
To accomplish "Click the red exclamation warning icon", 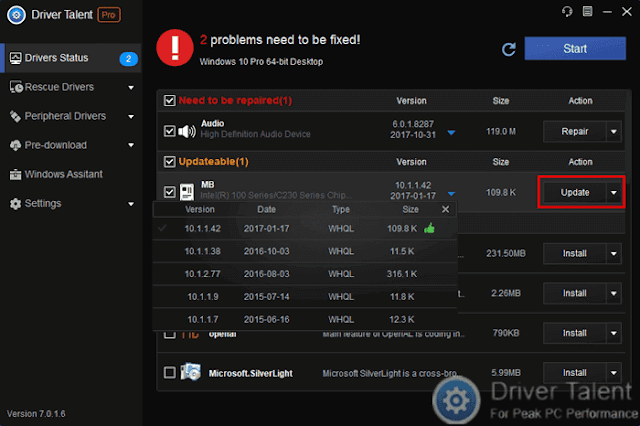I will (175, 48).
